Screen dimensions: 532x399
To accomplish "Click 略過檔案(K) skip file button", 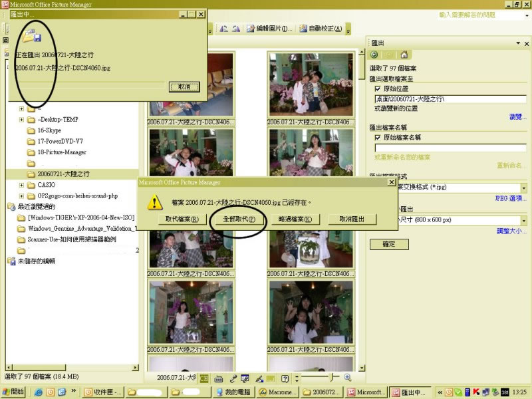I will 295,219.
